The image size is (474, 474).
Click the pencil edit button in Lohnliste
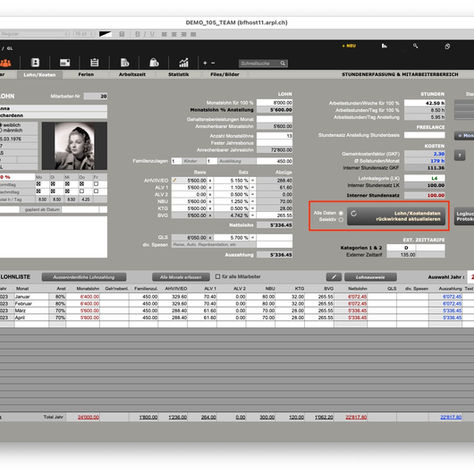click(334, 277)
